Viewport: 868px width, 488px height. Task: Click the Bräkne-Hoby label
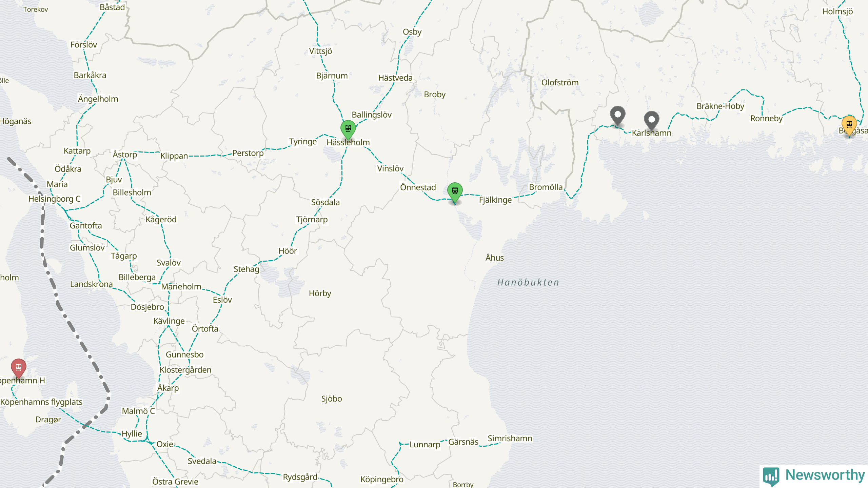(x=720, y=106)
